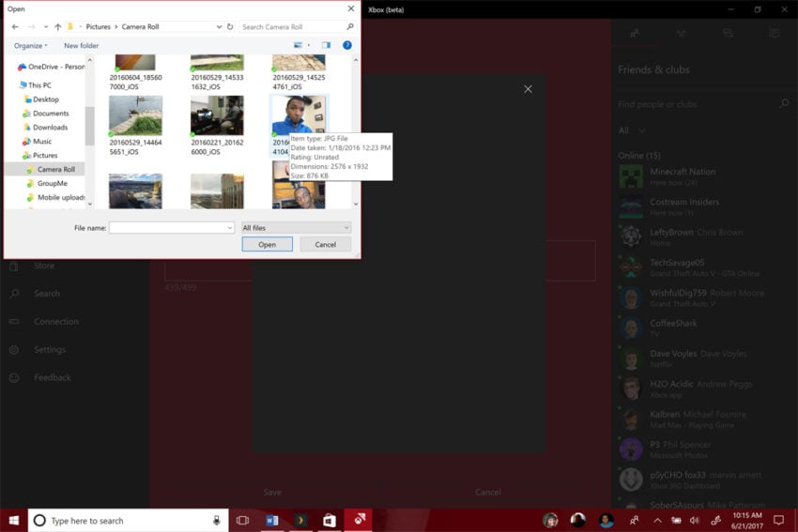The height and width of the screenshot is (532, 798).
Task: Click Cancel in the Open dialog
Action: point(325,244)
